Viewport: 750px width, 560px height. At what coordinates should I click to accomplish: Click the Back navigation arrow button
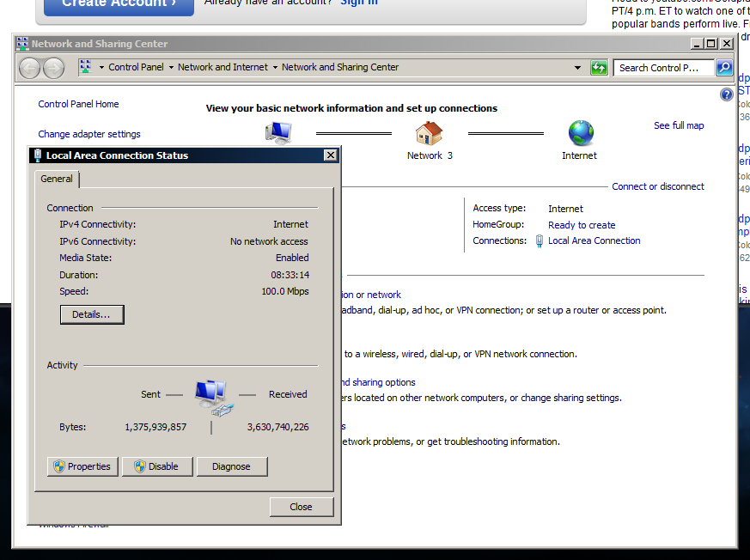30,68
